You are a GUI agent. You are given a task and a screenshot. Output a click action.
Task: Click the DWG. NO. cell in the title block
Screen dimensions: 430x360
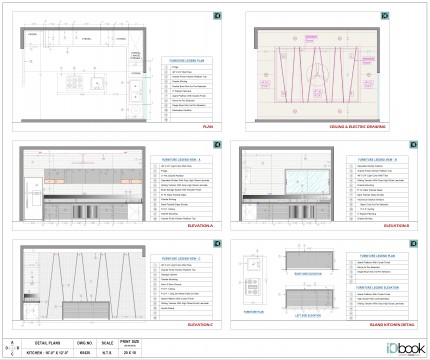tap(85, 343)
